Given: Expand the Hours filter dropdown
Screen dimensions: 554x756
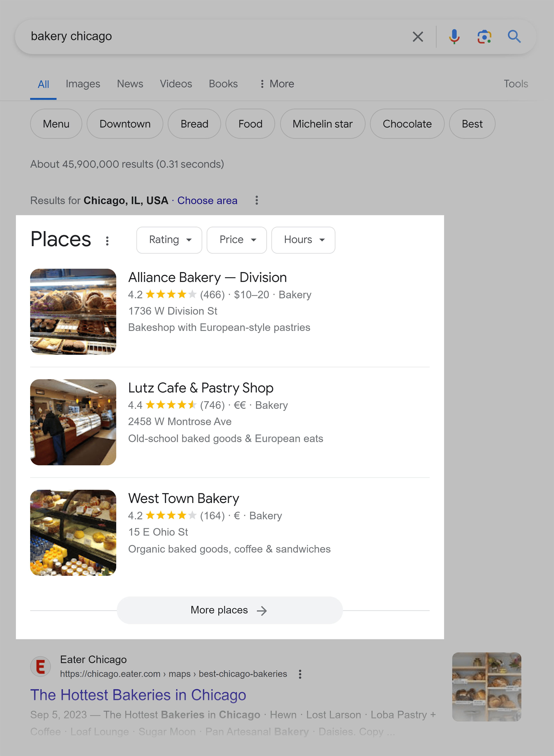Looking at the screenshot, I should point(303,239).
